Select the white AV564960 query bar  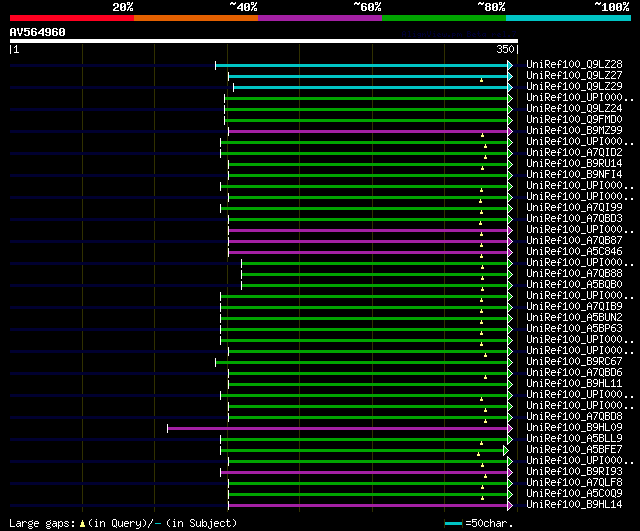(x=264, y=41)
